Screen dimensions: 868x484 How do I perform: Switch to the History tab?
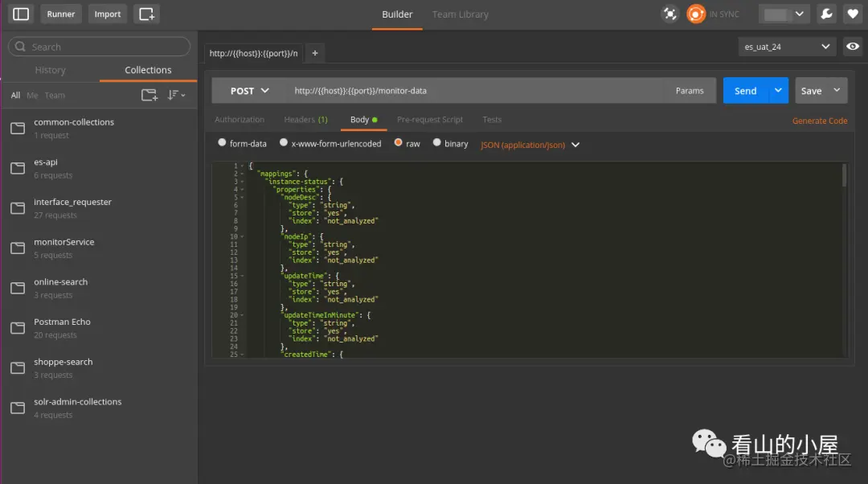[51, 70]
